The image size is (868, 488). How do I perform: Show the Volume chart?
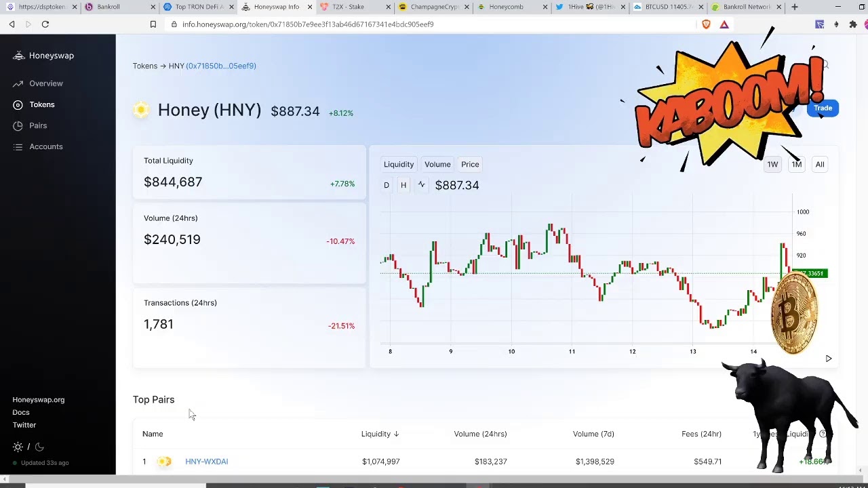point(437,165)
